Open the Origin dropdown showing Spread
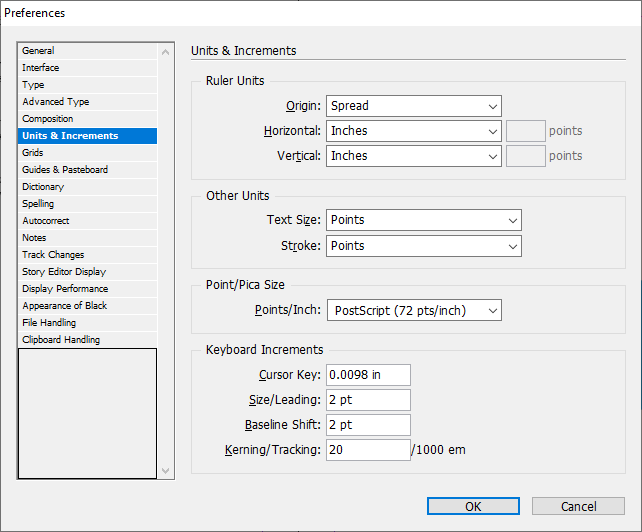The width and height of the screenshot is (642, 532). click(x=414, y=106)
